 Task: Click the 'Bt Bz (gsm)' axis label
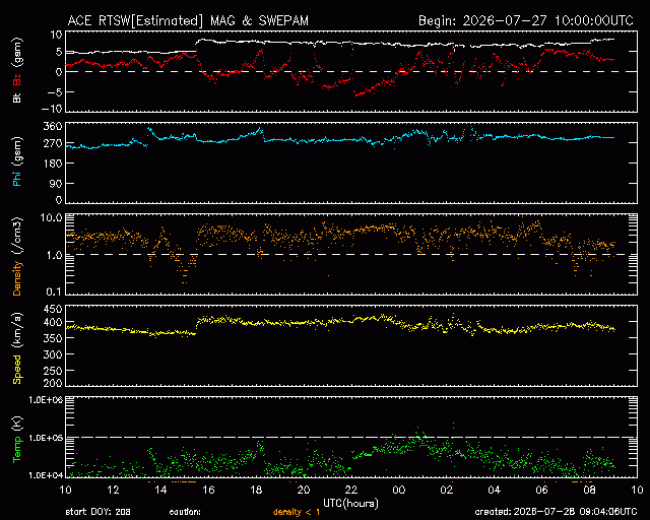[17, 70]
